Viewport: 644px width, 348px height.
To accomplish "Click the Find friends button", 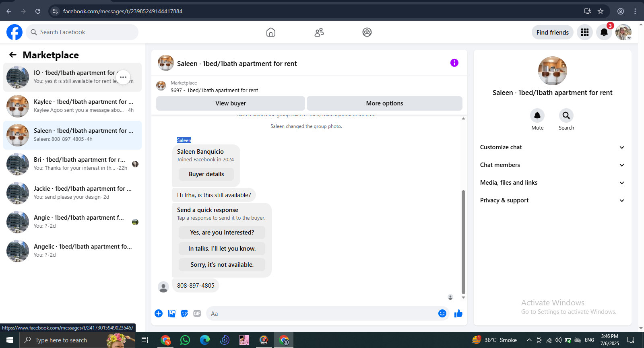I will click(552, 32).
